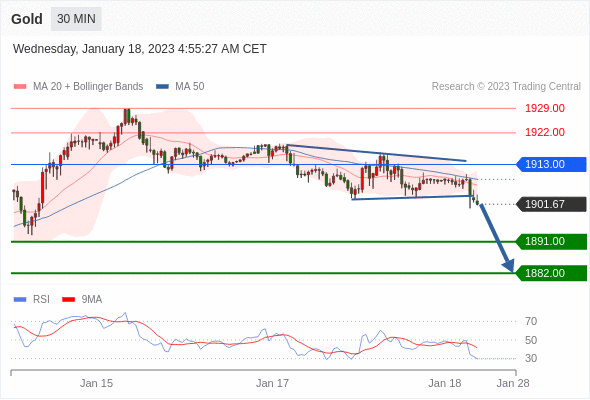This screenshot has width=590, height=400.
Task: Click the 9MA legend label
Action: [92, 300]
